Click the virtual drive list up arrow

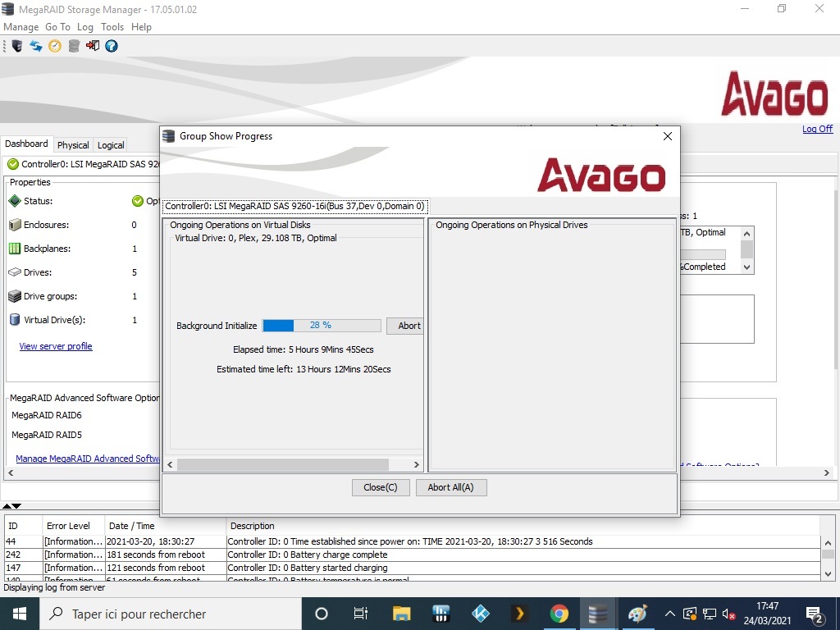click(746, 233)
